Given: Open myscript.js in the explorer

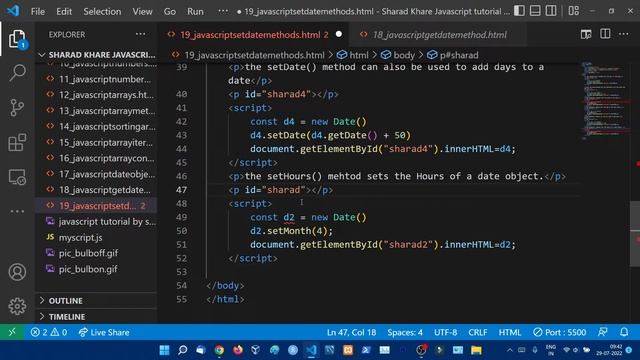Looking at the screenshot, I should [x=96, y=238].
